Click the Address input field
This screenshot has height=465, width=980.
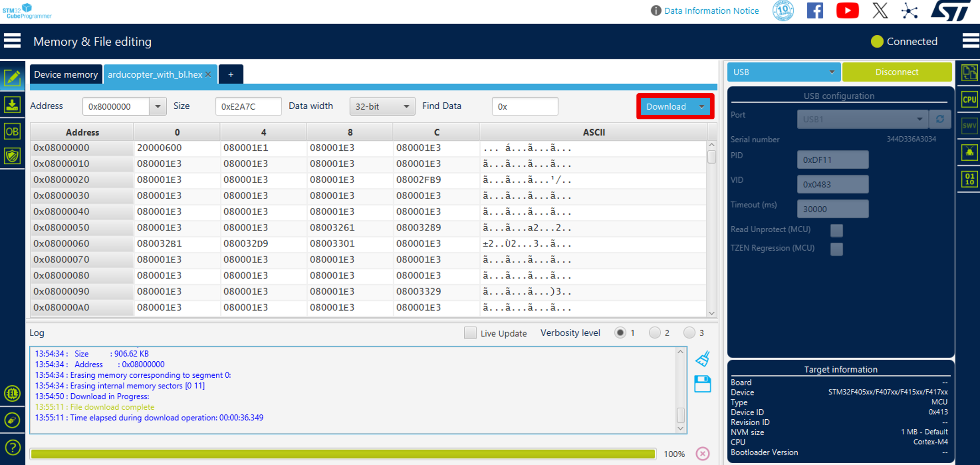click(x=116, y=107)
